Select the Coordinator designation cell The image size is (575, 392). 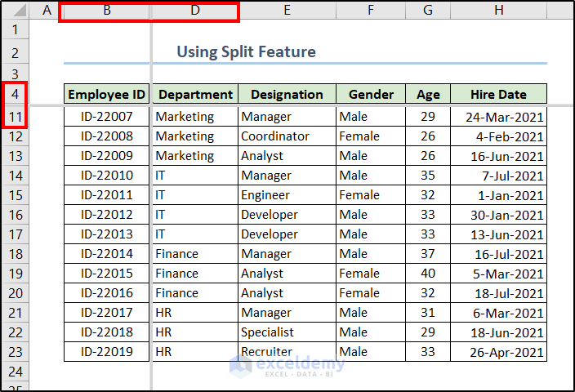click(x=287, y=136)
